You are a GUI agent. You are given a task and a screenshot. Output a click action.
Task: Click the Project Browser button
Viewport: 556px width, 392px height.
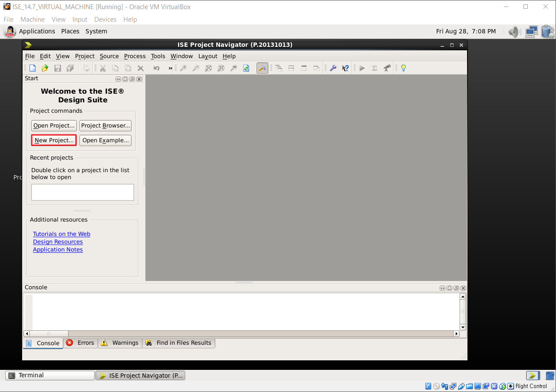click(x=105, y=125)
